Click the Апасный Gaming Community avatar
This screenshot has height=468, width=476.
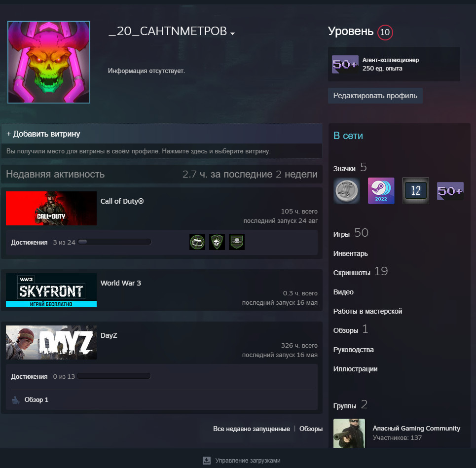(349, 433)
